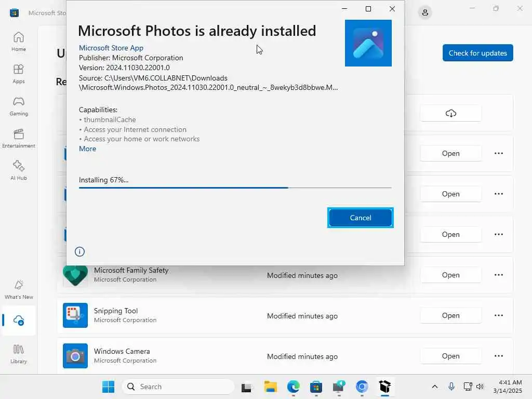Click the info icon in installer dialog

[79, 251]
